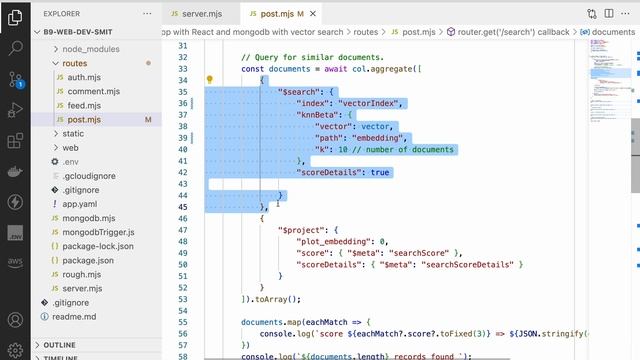
Task: Click the minimap code overview
Action: [610, 82]
